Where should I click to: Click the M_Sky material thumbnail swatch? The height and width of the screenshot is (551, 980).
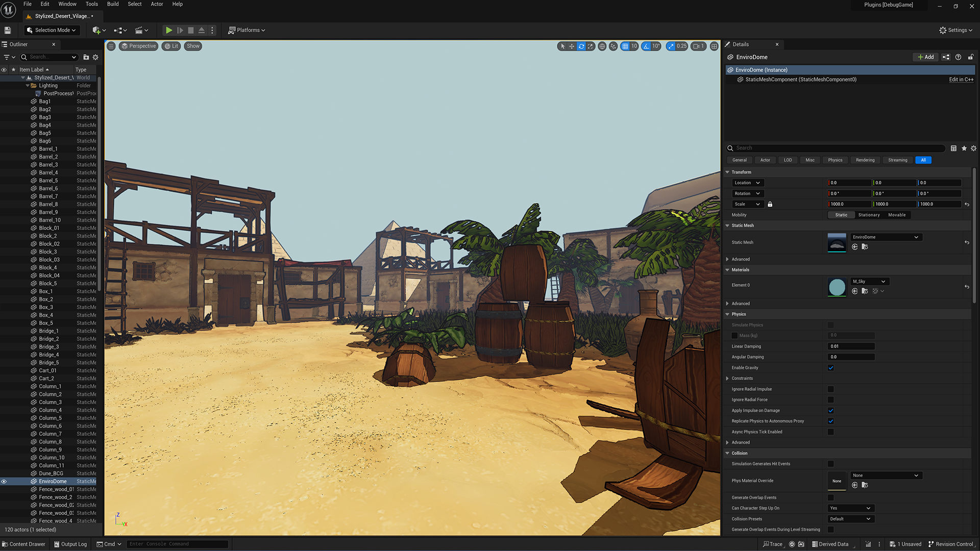[837, 287]
